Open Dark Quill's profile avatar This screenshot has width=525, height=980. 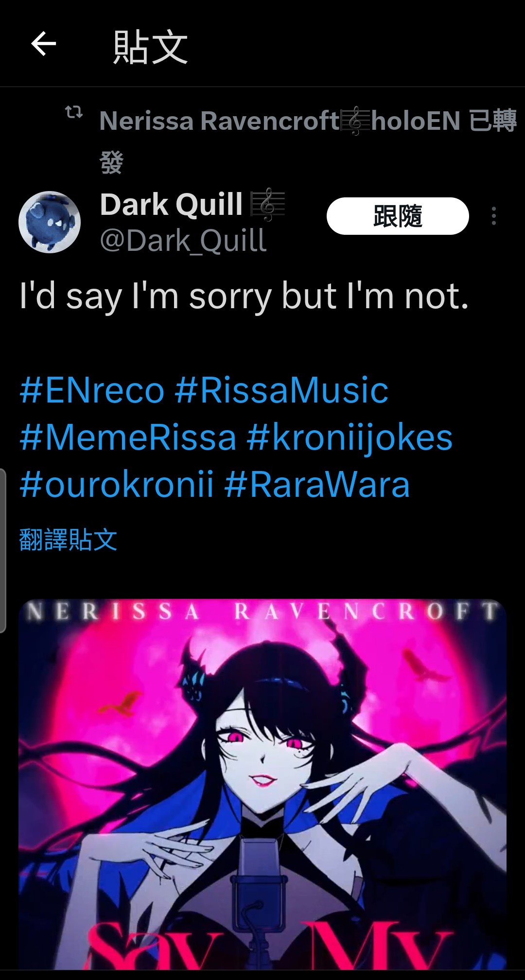50,222
